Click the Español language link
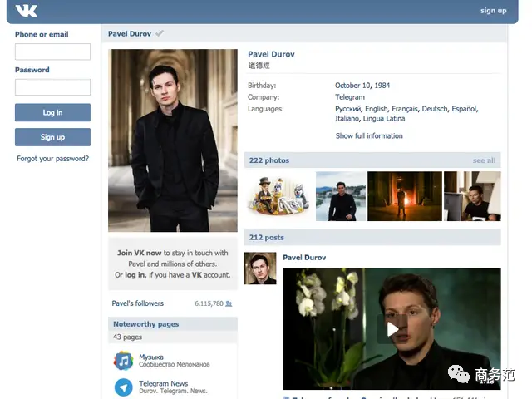 tap(464, 109)
